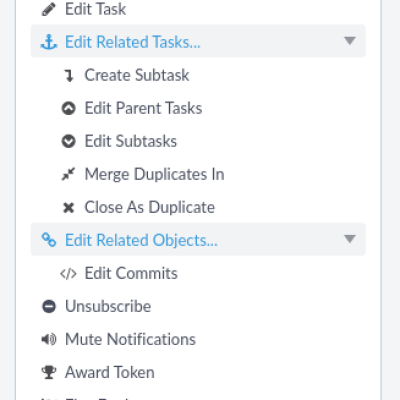
Task: Click the speaker icon for Mute Notifications
Action: pyautogui.click(x=49, y=339)
